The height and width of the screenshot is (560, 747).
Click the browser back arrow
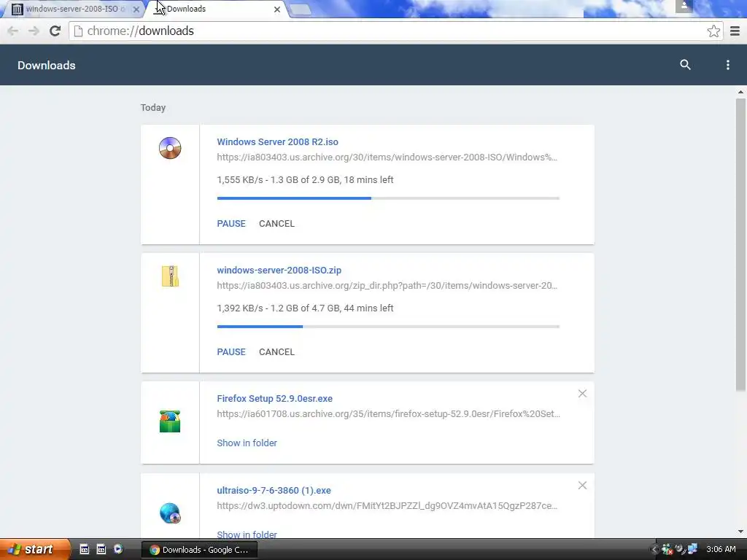pyautogui.click(x=13, y=31)
